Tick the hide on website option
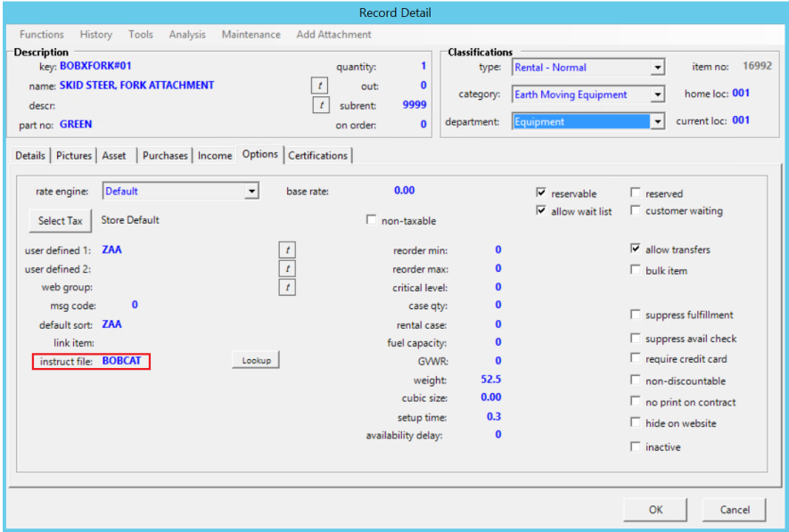The image size is (789, 532). coord(636,423)
